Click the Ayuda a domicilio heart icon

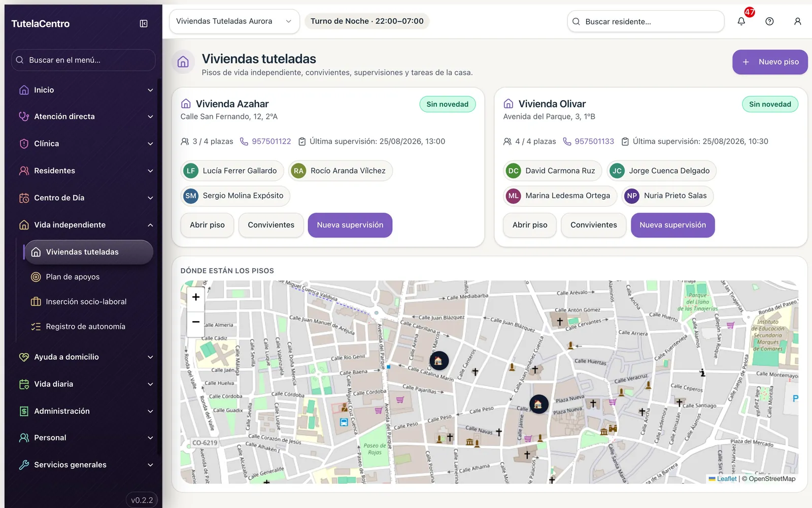click(x=24, y=357)
